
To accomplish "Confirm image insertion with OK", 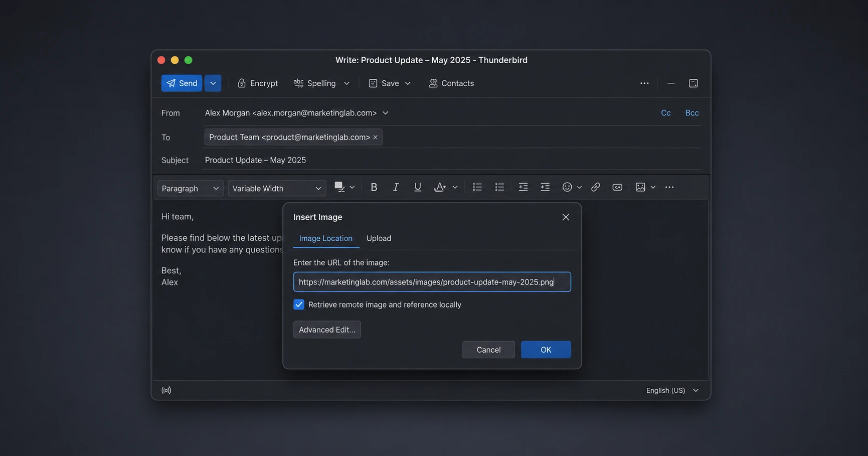I will pyautogui.click(x=546, y=350).
